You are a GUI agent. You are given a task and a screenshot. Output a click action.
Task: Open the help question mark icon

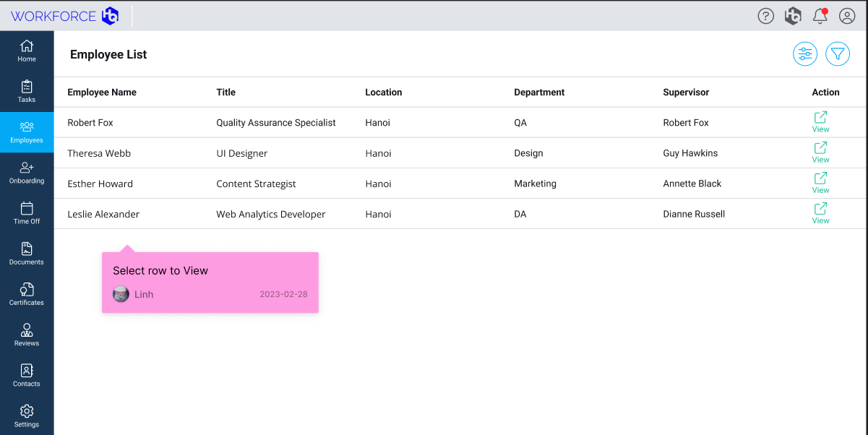(765, 16)
